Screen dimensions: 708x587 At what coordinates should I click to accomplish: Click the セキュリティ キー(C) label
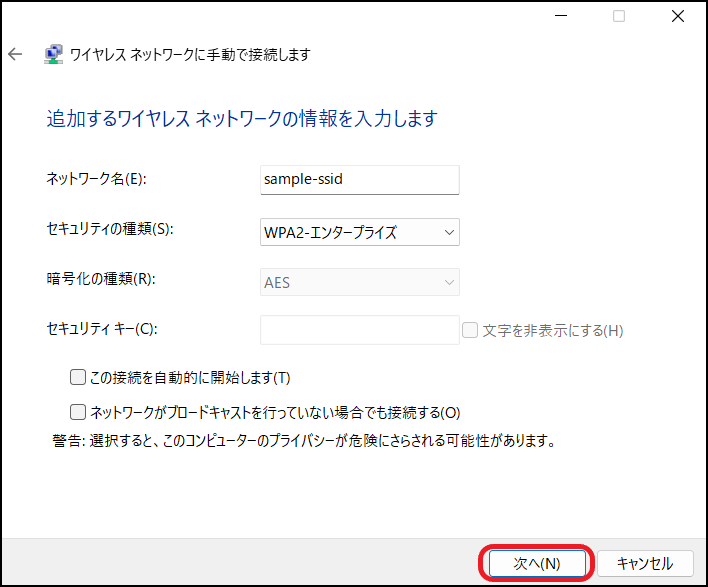pos(103,328)
